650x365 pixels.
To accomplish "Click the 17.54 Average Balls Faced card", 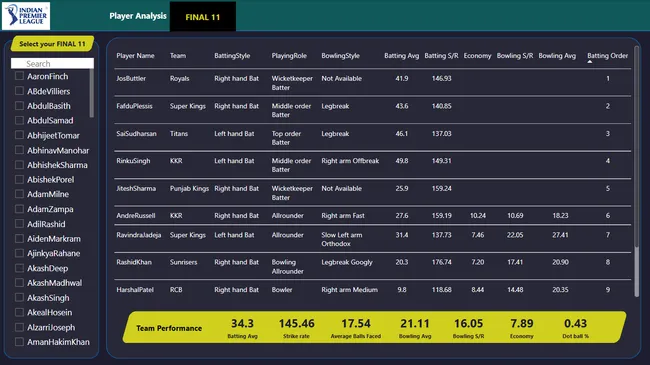I will [x=356, y=328].
